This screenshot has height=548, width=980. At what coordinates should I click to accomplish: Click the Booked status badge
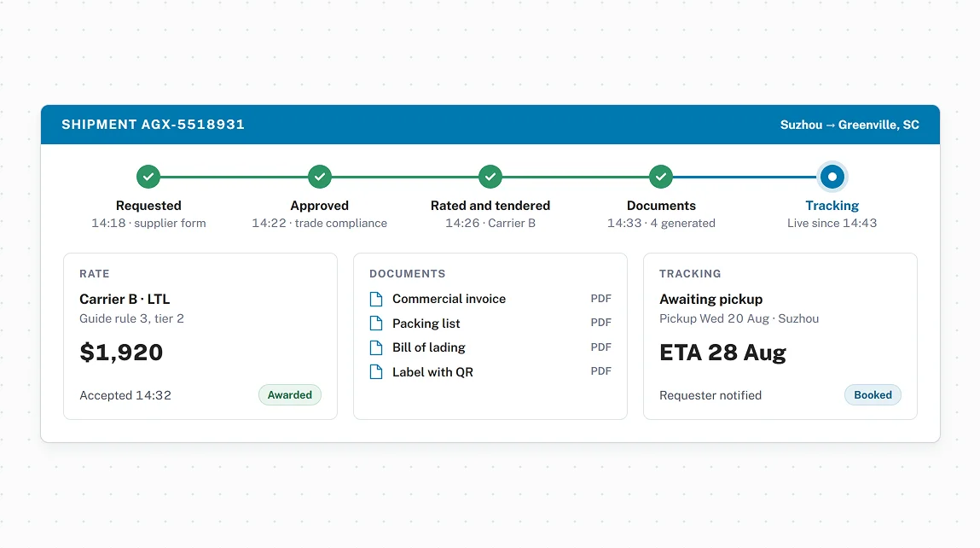(x=873, y=394)
